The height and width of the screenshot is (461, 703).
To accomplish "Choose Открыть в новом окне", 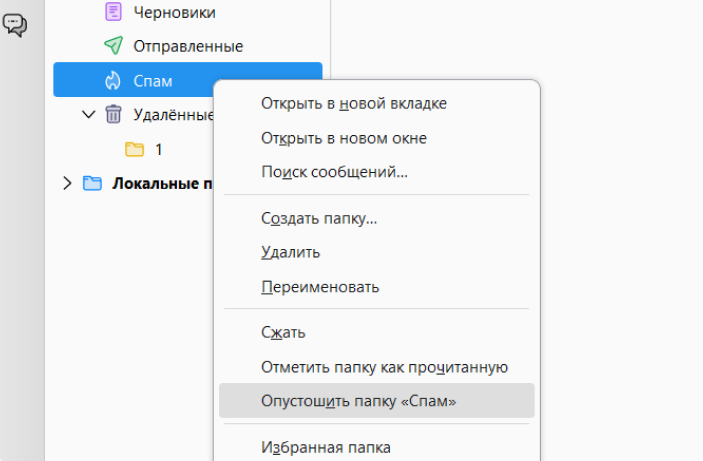I will pos(343,138).
